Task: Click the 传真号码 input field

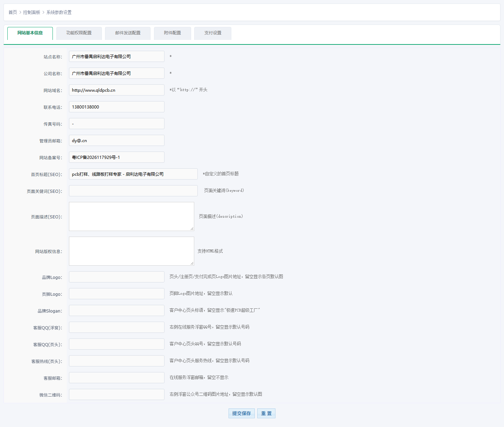Action: point(117,124)
